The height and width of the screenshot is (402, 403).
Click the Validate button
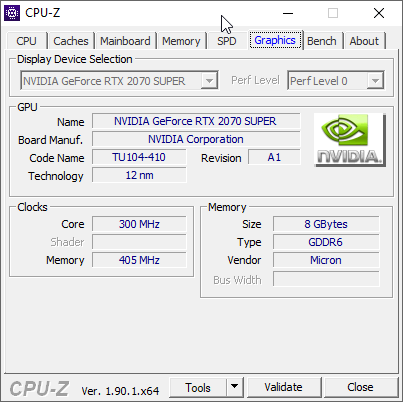[284, 387]
